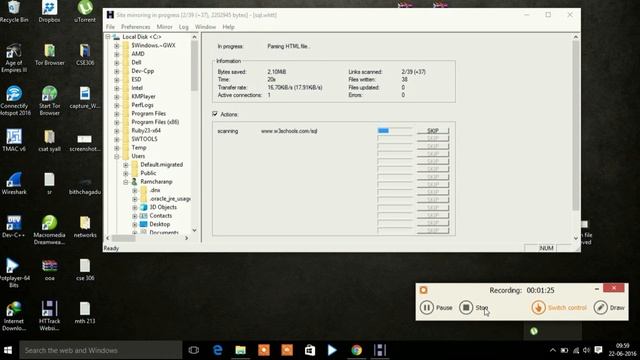Select the Desktop folder in tree
Viewport: 640px width, 360px height.
tap(159, 224)
